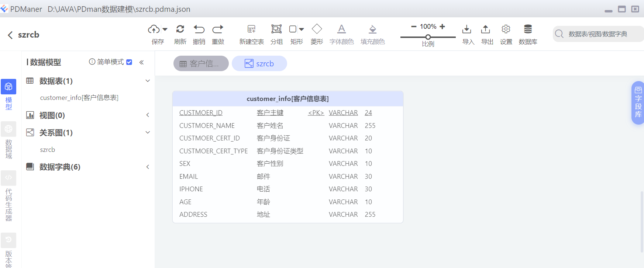Switch to the 客户信... table tab
This screenshot has height=268, width=644.
201,63
